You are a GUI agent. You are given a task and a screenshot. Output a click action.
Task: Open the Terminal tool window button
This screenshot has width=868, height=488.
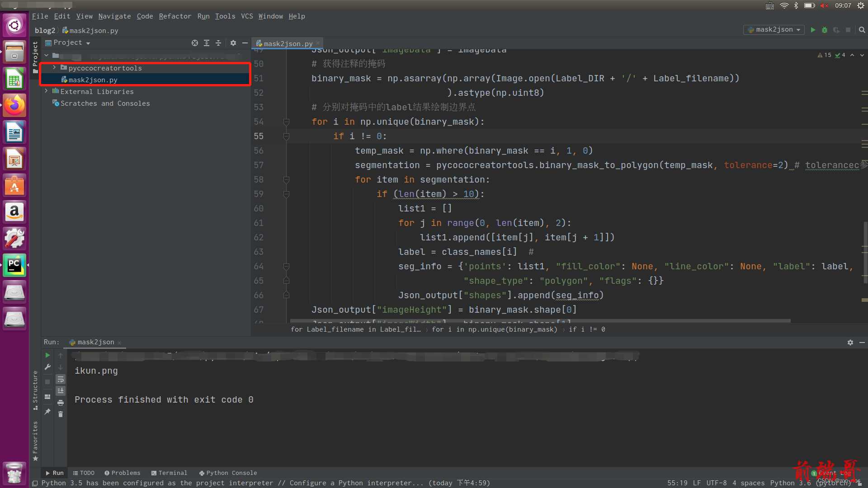coord(169,473)
